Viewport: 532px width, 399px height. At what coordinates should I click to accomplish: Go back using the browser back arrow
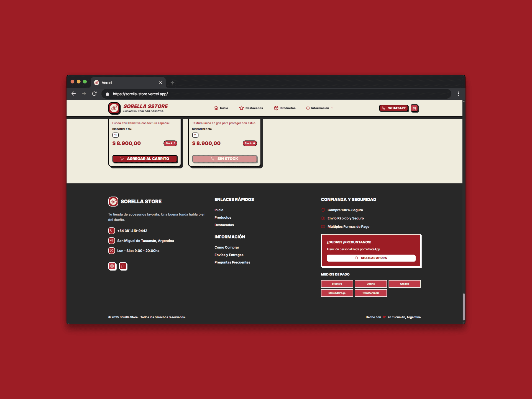tap(74, 94)
